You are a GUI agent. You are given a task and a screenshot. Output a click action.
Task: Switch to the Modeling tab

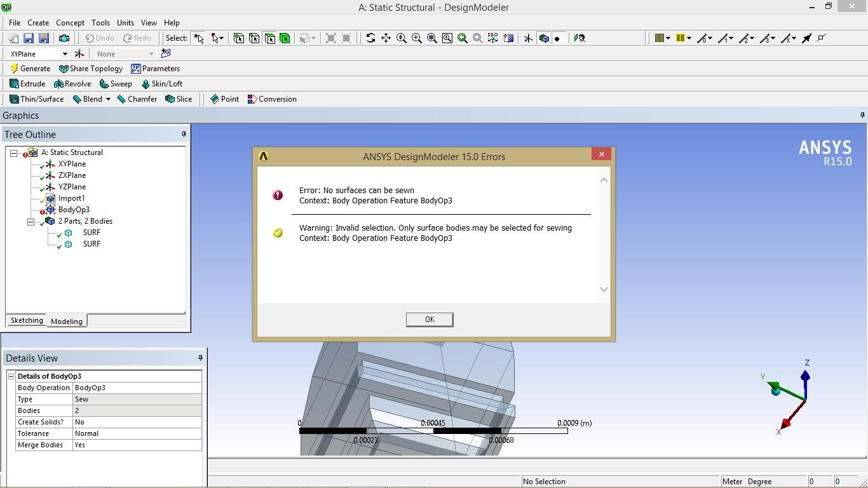click(x=67, y=321)
